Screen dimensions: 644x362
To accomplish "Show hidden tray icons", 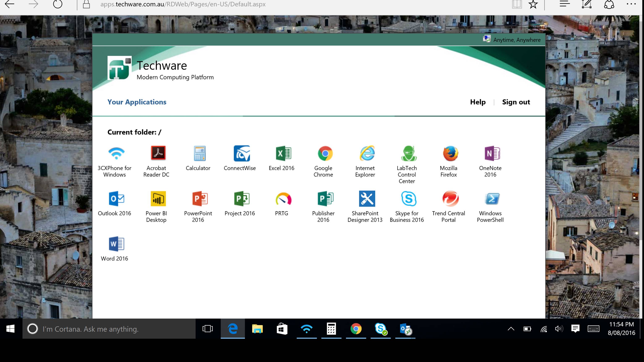I will pyautogui.click(x=511, y=329).
